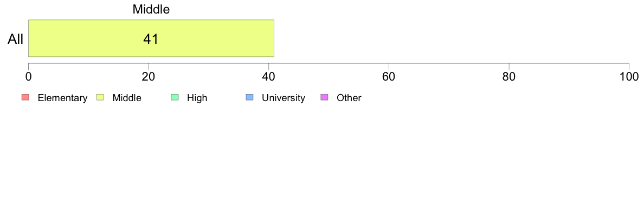644x199 pixels.
Task: Click the High legend label
Action: click(197, 98)
